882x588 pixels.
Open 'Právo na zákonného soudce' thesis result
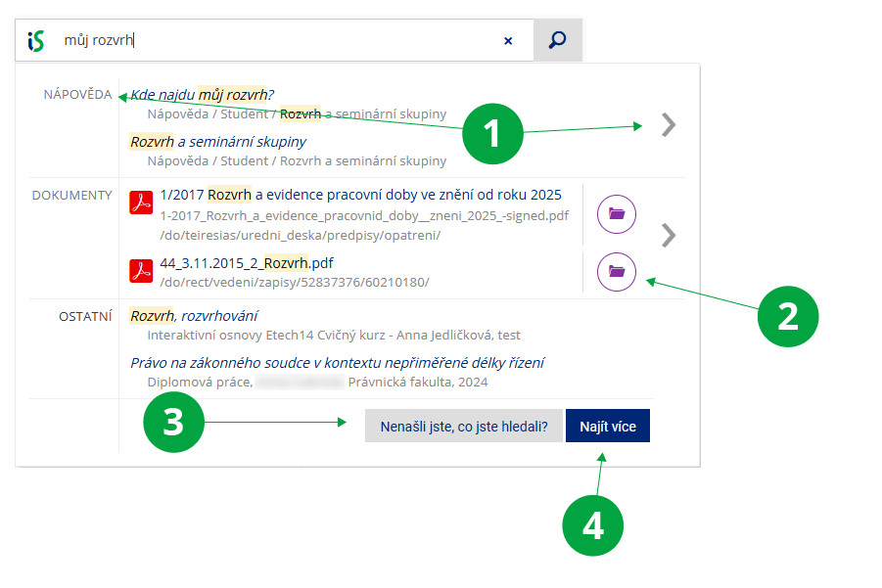[337, 363]
